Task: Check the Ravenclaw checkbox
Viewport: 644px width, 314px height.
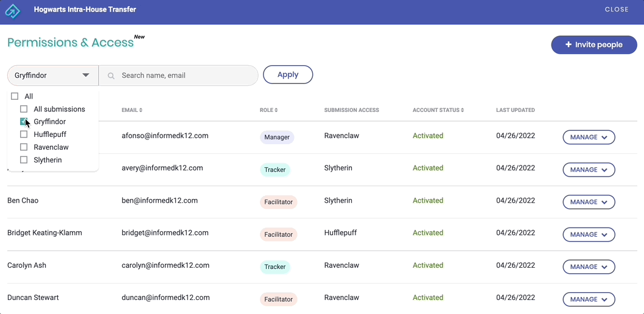Action: (24, 147)
